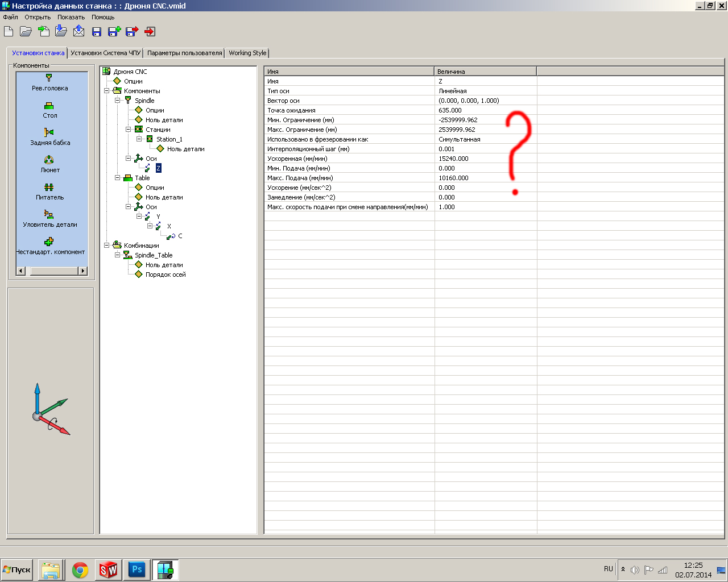Viewport: 728px width, 582px height.
Task: Click the blank page new file icon
Action: pos(9,31)
